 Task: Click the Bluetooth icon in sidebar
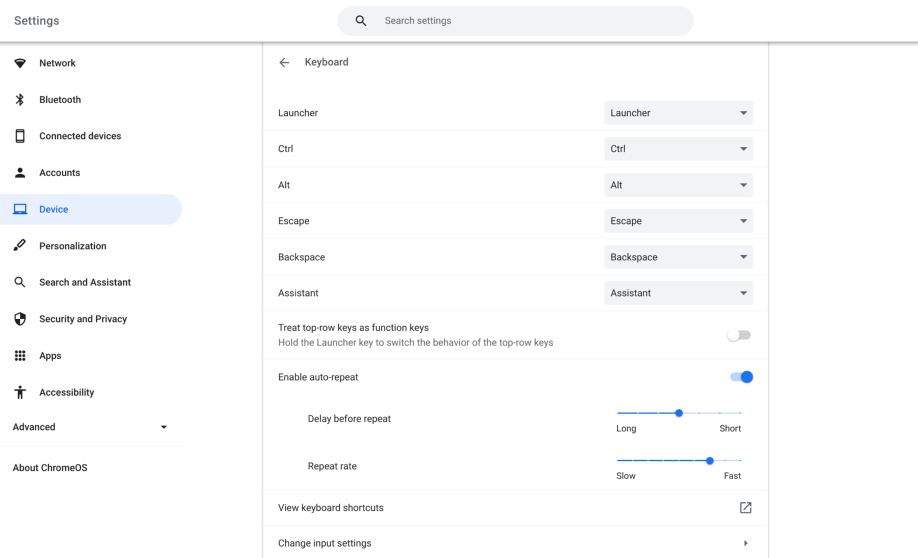pyautogui.click(x=20, y=100)
